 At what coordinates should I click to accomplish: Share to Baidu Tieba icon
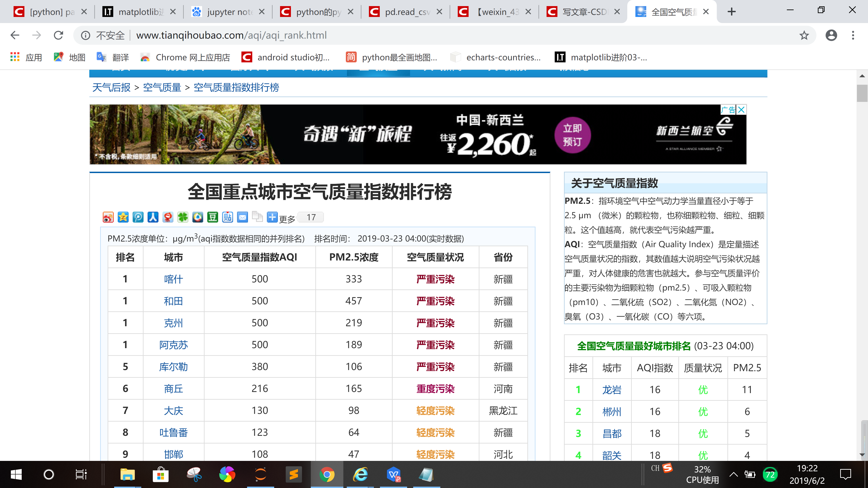point(227,217)
